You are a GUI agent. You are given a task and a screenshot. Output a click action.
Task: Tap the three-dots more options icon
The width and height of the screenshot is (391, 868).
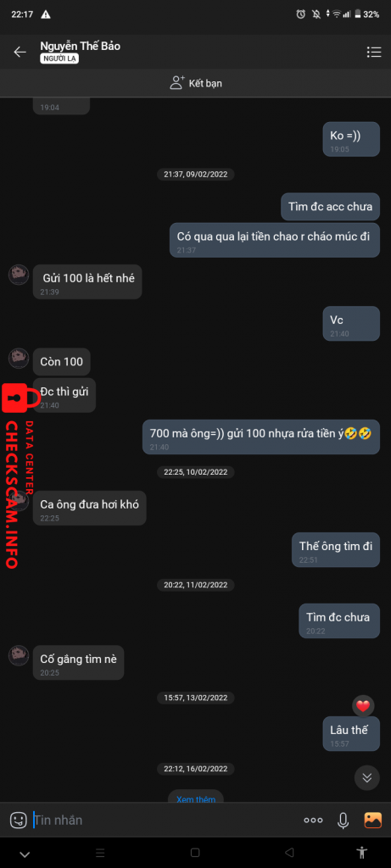[x=313, y=821]
